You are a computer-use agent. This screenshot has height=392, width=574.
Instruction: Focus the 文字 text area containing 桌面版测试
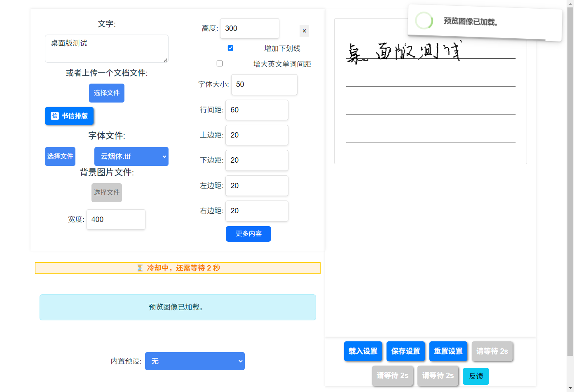[x=107, y=49]
